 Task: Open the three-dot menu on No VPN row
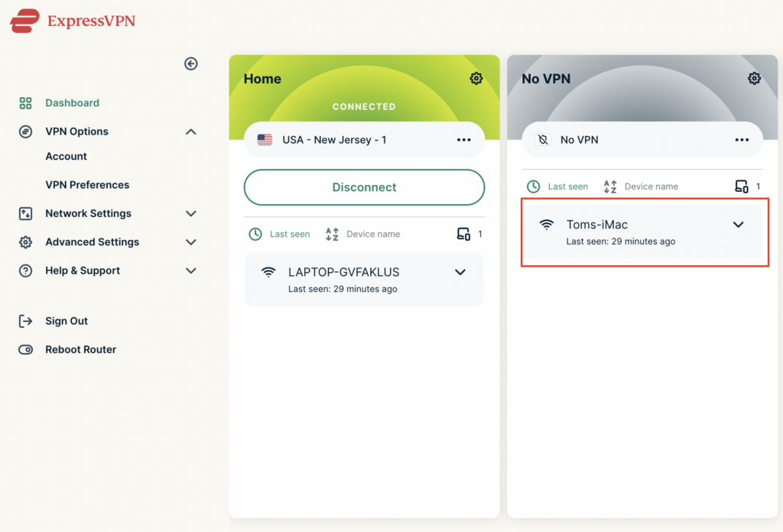[742, 140]
